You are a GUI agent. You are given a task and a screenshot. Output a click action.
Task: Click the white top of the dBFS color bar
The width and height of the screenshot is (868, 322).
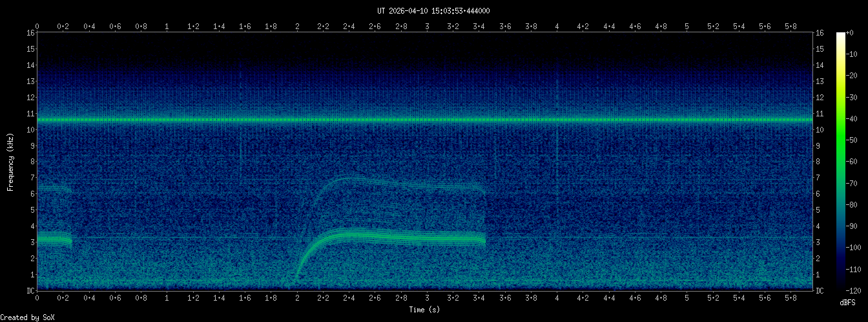tap(840, 35)
